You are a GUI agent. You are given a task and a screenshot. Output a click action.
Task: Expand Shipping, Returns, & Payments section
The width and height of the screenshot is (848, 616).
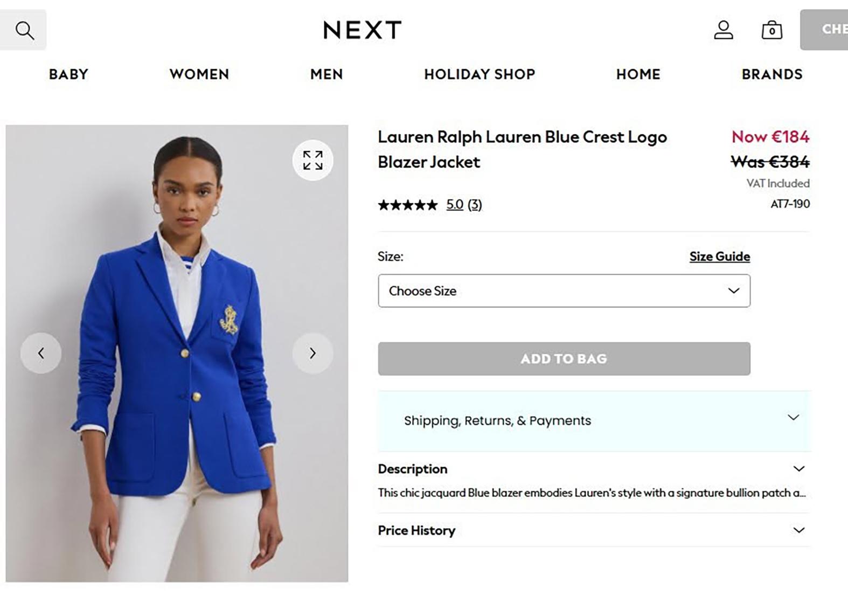coord(594,421)
